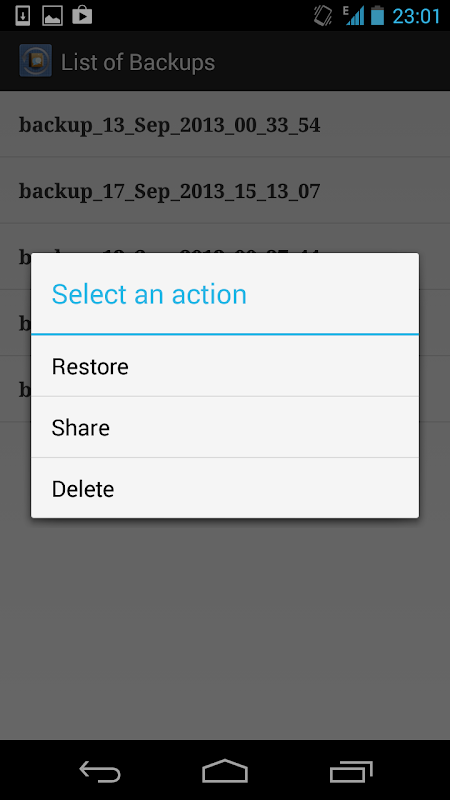
Task: Tap the vibrate mode status icon
Action: [322, 15]
